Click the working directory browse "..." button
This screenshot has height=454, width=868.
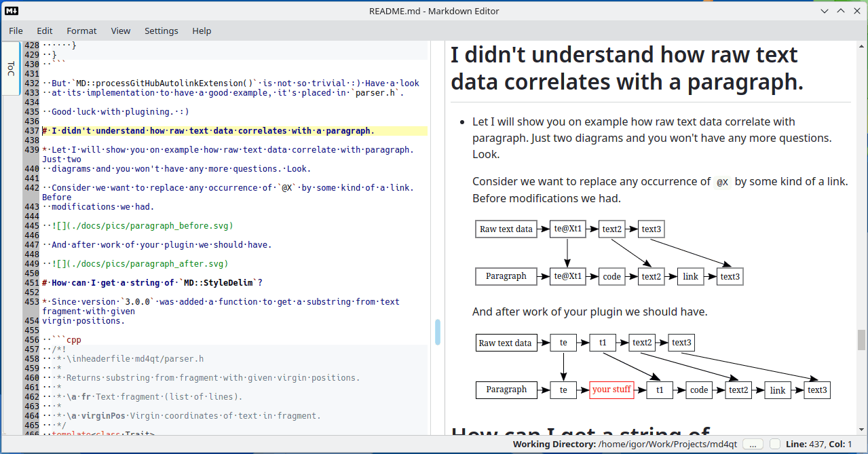[753, 444]
